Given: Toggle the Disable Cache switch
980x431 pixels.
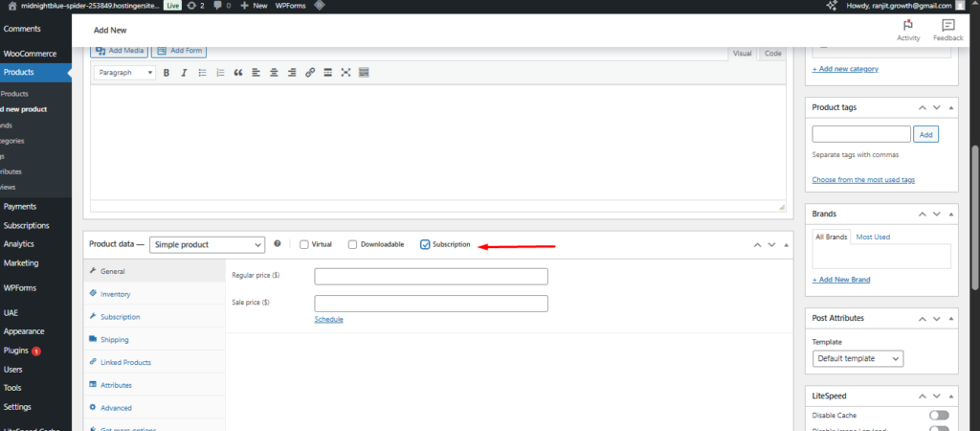Looking at the screenshot, I should 939,415.
